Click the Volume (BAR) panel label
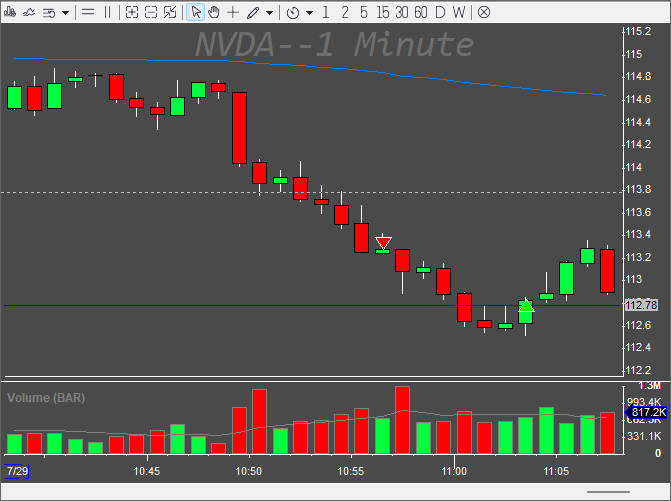671x501 pixels. [46, 398]
